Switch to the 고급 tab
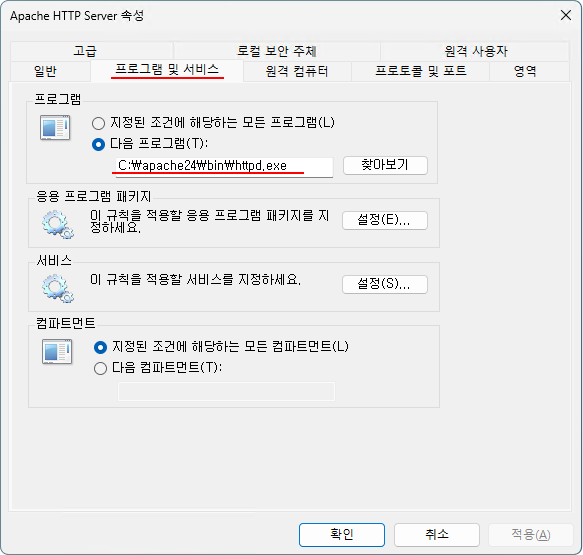583x555 pixels. [x=92, y=51]
